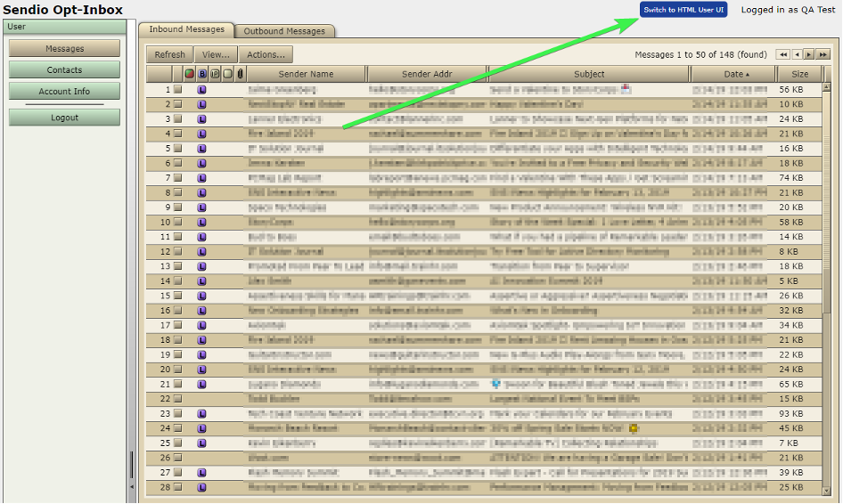
Task: Click the B column header icon
Action: (202, 74)
